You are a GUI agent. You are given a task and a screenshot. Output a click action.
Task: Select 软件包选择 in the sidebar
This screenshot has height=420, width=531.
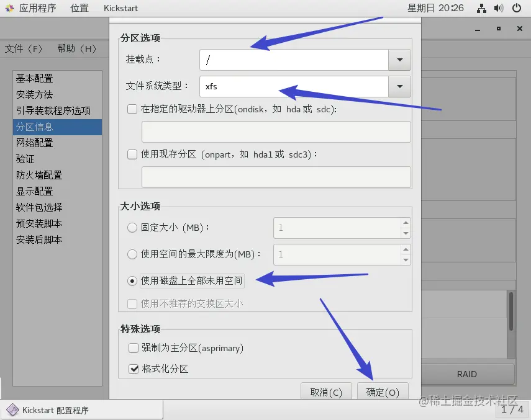click(58, 207)
